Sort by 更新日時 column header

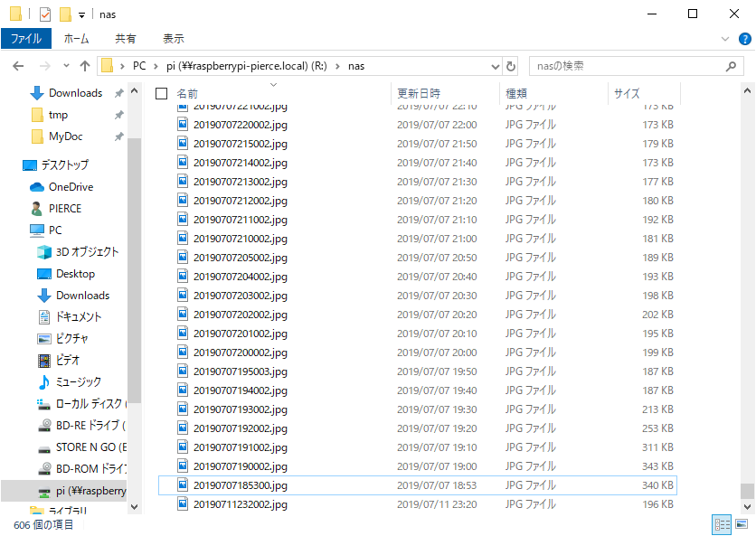[419, 94]
